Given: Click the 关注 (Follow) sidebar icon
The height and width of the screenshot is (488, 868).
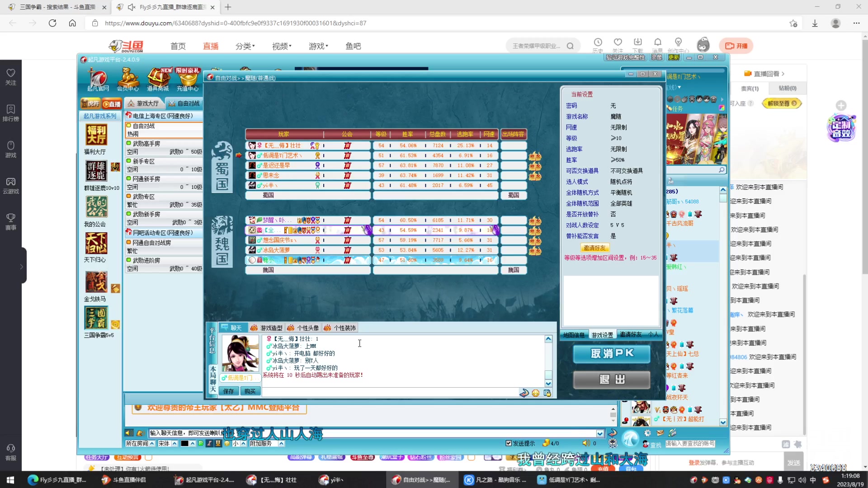Looking at the screenshot, I should click(11, 76).
